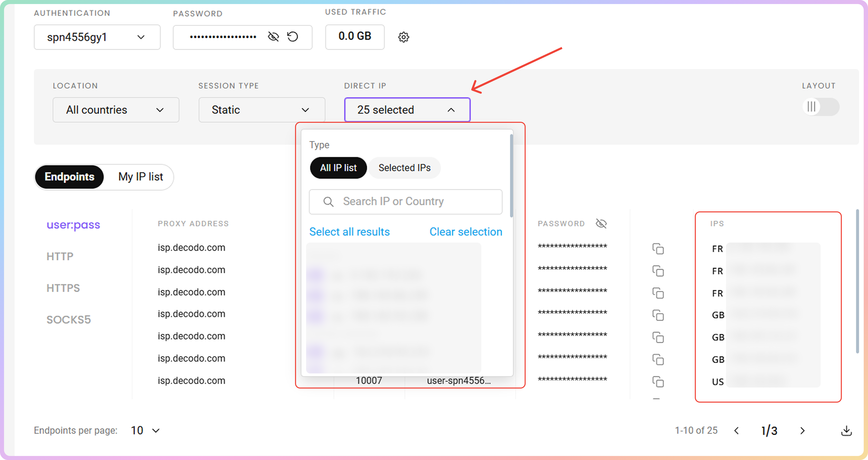868x460 pixels.
Task: Expand the All countries location dropdown
Action: pos(116,110)
